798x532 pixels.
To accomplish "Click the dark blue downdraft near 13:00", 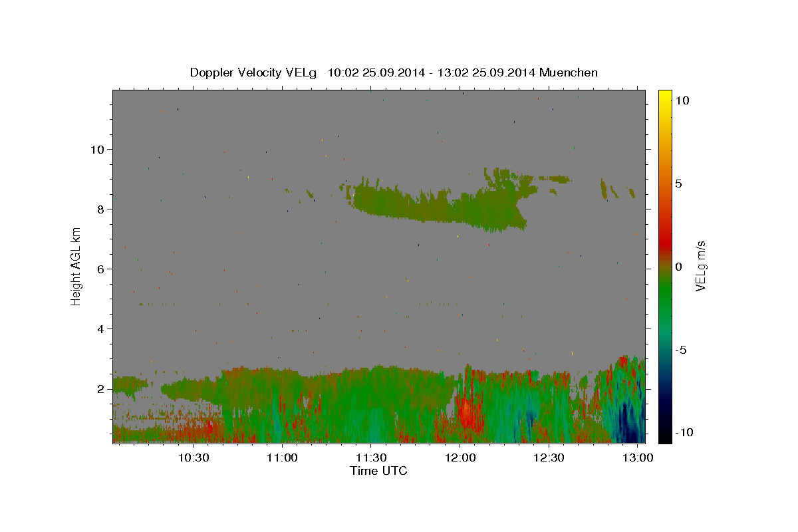I will click(628, 420).
